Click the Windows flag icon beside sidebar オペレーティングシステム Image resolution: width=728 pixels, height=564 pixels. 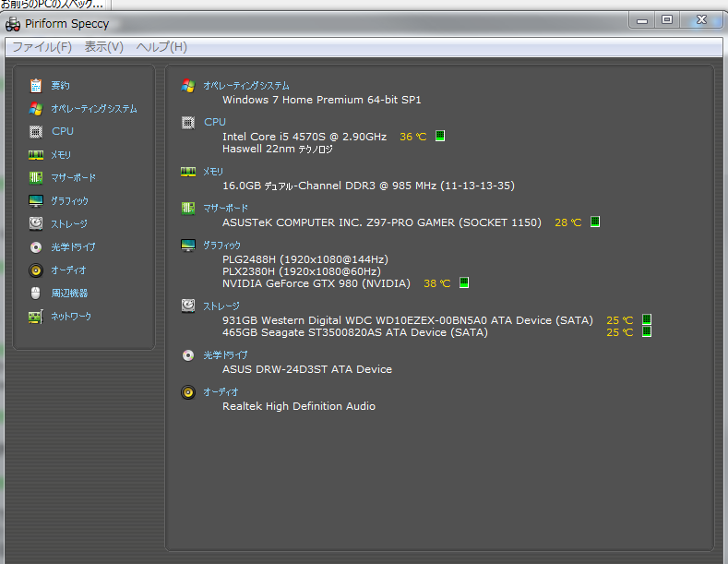[x=36, y=109]
